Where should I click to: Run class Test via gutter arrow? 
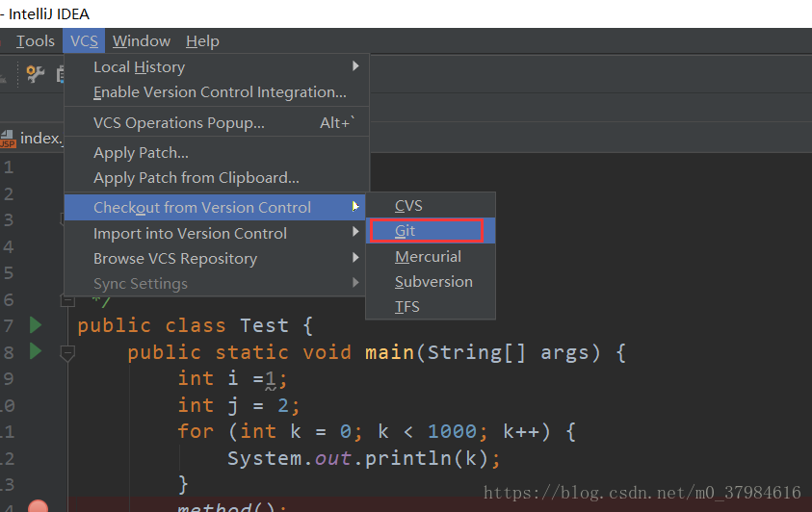point(36,324)
